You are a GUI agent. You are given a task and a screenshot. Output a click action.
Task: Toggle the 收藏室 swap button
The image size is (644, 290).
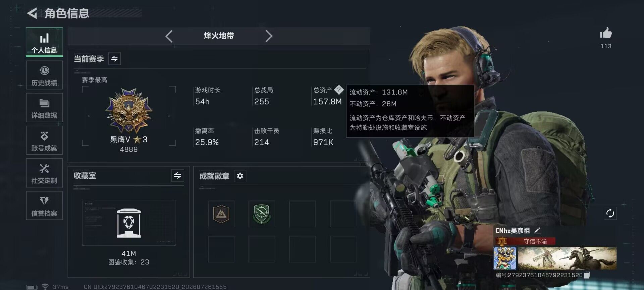[177, 176]
